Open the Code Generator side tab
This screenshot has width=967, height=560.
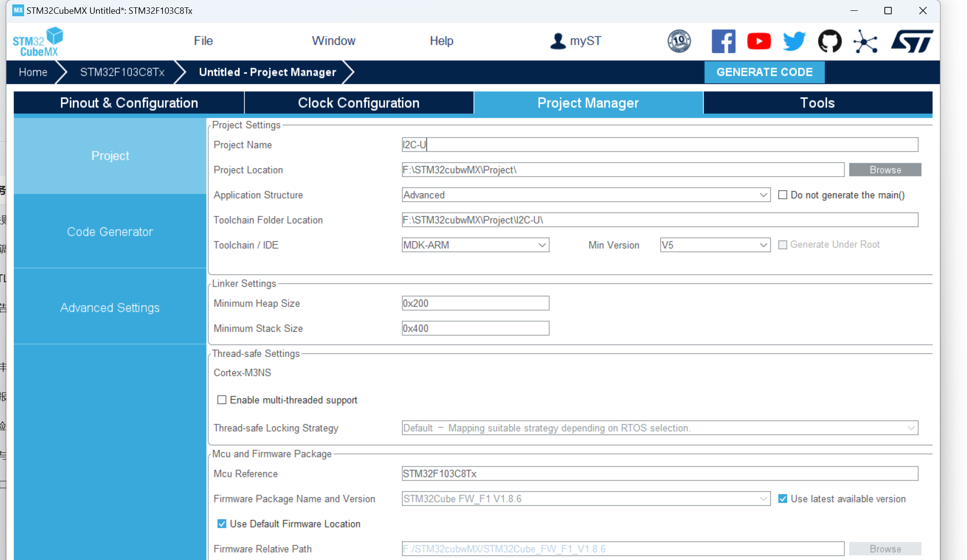tap(110, 232)
